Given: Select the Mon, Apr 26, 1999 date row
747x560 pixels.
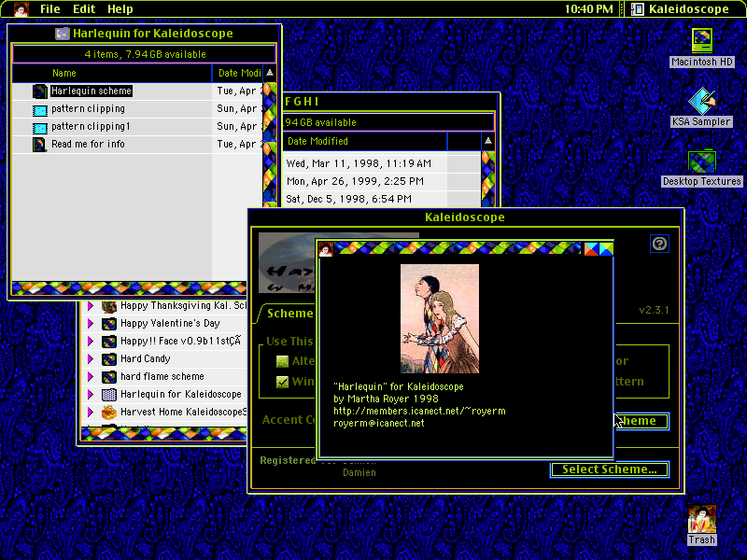Looking at the screenshot, I should coord(355,181).
